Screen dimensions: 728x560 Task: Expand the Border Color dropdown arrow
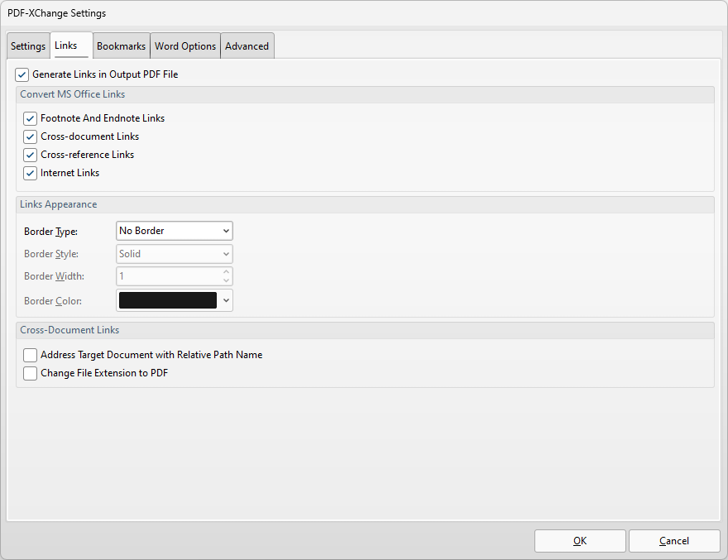click(x=226, y=300)
